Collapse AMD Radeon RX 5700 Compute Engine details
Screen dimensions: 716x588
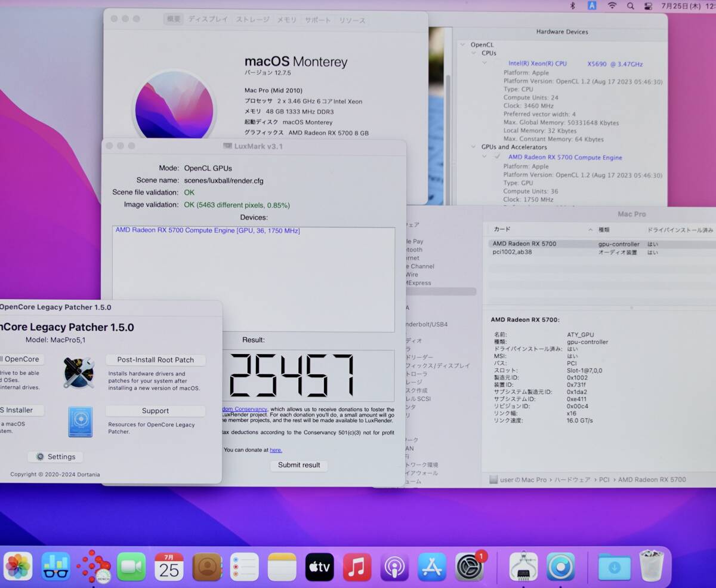pos(485,156)
